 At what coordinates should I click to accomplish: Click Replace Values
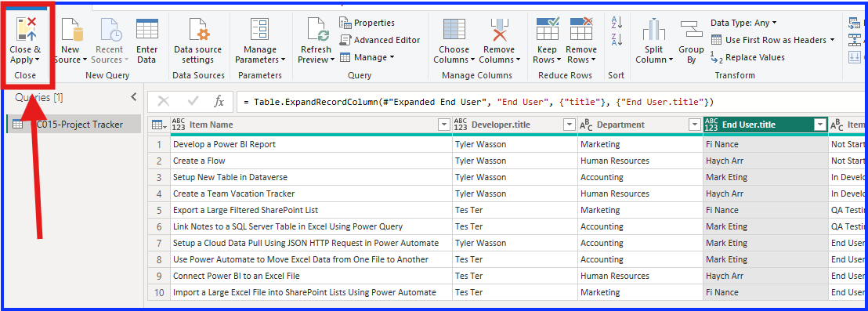point(747,57)
